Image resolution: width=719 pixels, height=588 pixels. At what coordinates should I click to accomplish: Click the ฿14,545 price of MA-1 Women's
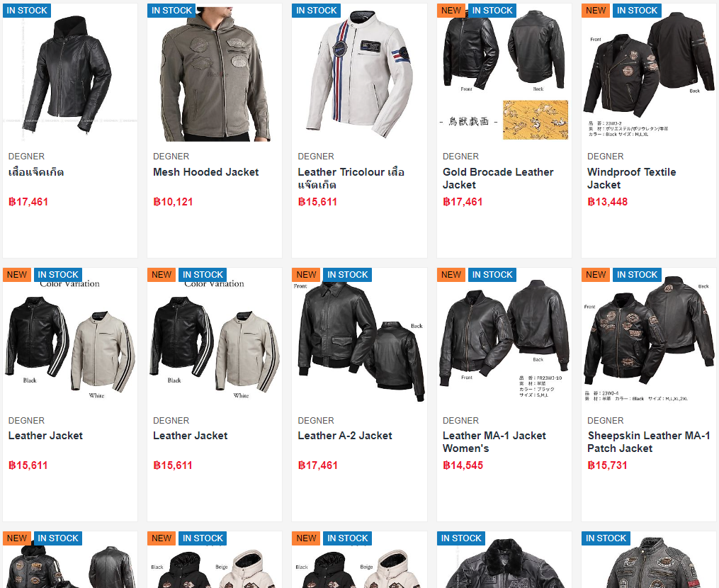(x=463, y=465)
